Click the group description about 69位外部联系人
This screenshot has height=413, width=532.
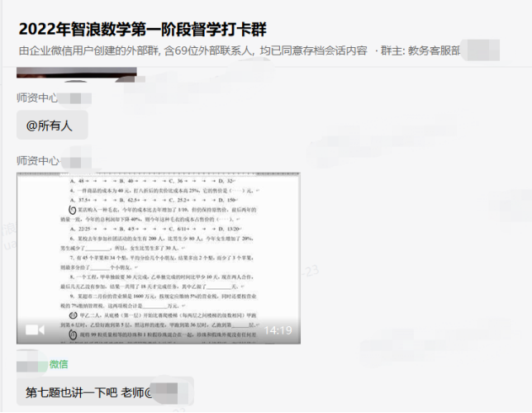point(193,50)
